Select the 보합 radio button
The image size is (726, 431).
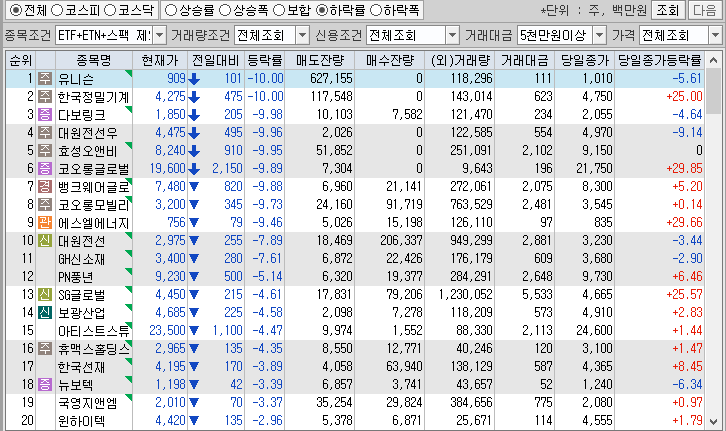(279, 10)
